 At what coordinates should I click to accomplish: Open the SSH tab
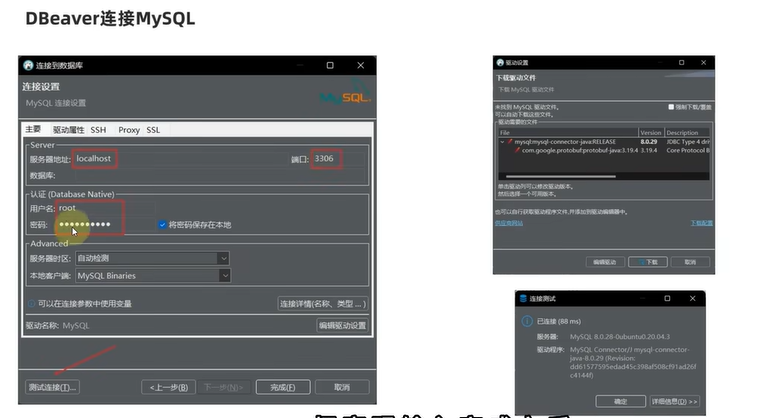pos(98,130)
